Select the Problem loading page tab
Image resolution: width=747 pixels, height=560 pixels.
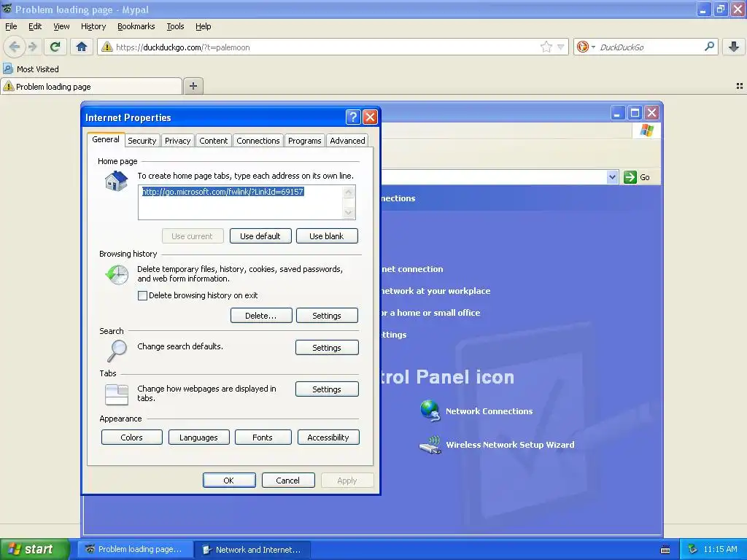click(x=91, y=86)
